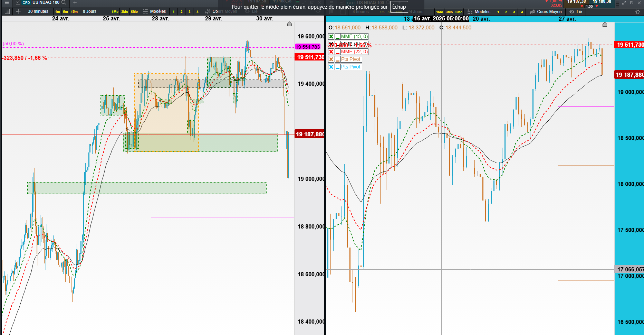Open the 30 minutes timeframe dropdown
Viewport: 644px width, 335px height.
38,11
